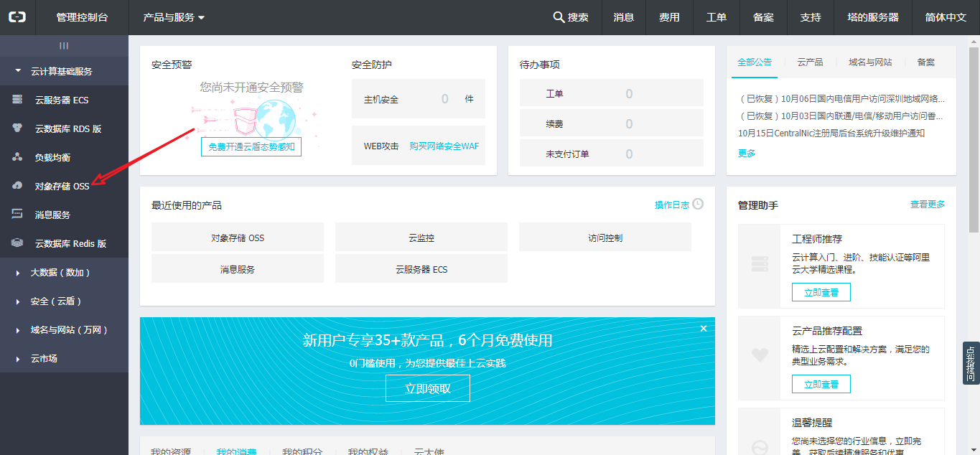980x455 pixels.
Task: Close the new-user promotion banner
Action: [704, 329]
